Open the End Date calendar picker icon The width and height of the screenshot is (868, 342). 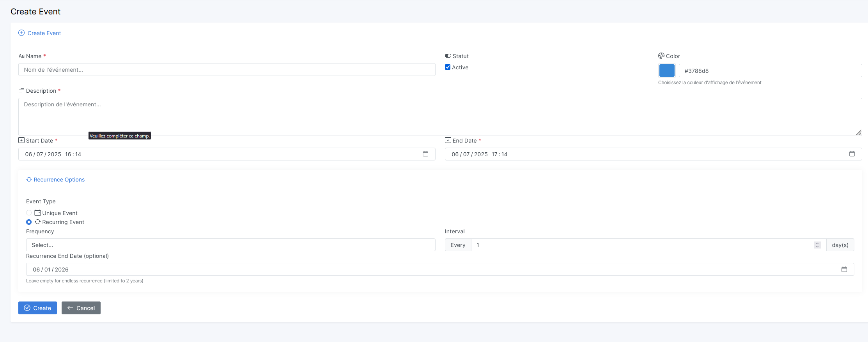coord(852,154)
